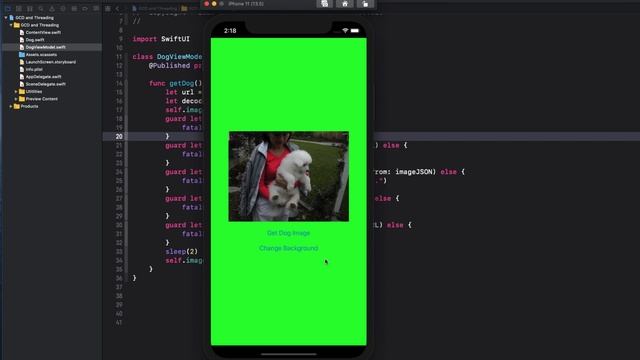Image resolution: width=640 pixels, height=360 pixels.
Task: Click the '@Published' property line
Action: (175, 65)
